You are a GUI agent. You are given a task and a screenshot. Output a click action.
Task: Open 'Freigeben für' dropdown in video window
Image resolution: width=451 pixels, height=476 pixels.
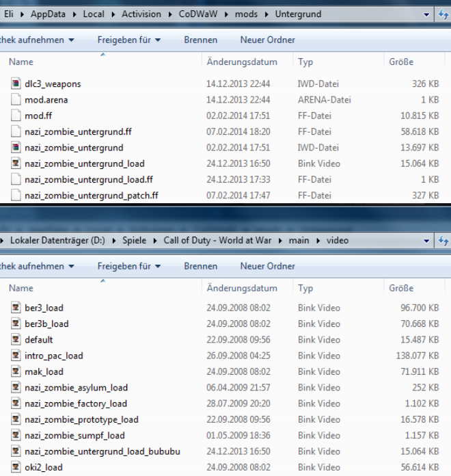coord(129,266)
